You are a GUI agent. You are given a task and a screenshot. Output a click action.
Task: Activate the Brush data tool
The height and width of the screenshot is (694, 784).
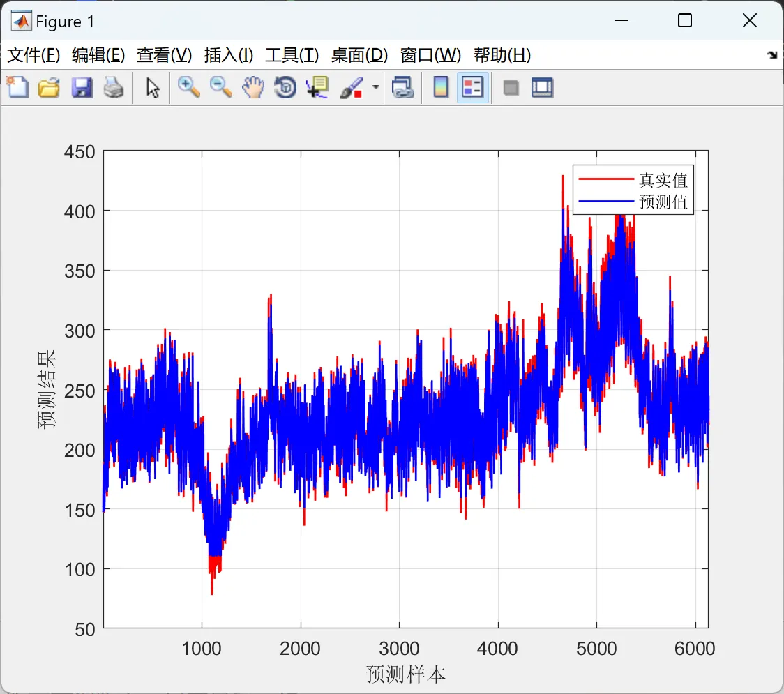point(352,87)
